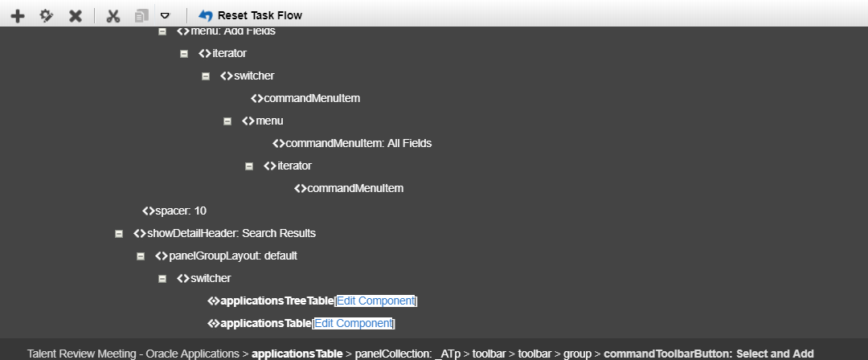
Task: Open the toolbar overflow dropdown arrow
Action: [165, 15]
